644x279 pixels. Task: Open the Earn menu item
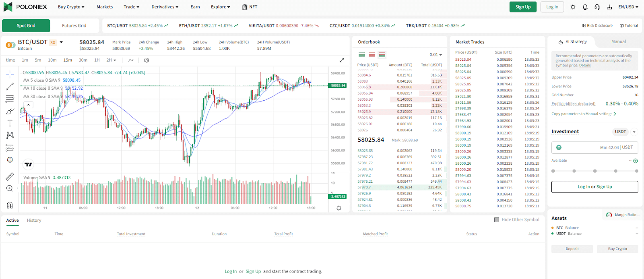(195, 7)
